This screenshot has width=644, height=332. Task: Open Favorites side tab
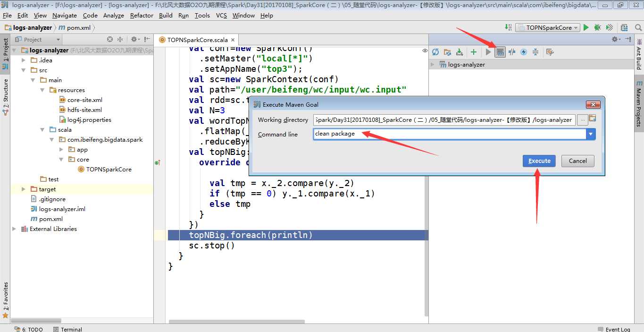[5, 300]
